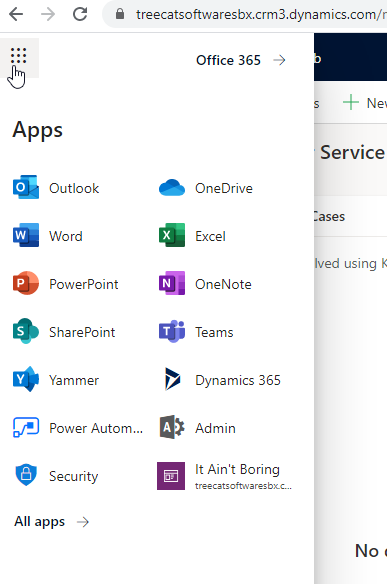This screenshot has width=387, height=584.
Task: Launch the Excel app icon
Action: click(x=172, y=235)
